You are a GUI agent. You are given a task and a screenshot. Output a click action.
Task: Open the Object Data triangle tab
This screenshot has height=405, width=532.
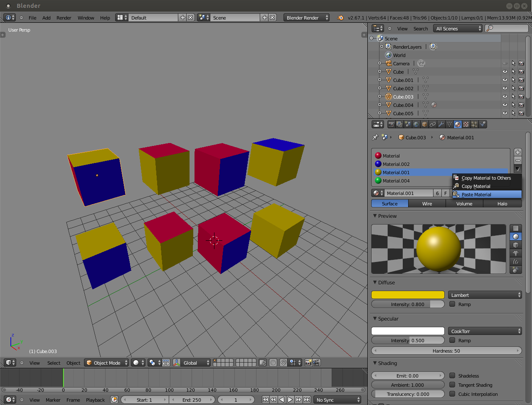[449, 124]
